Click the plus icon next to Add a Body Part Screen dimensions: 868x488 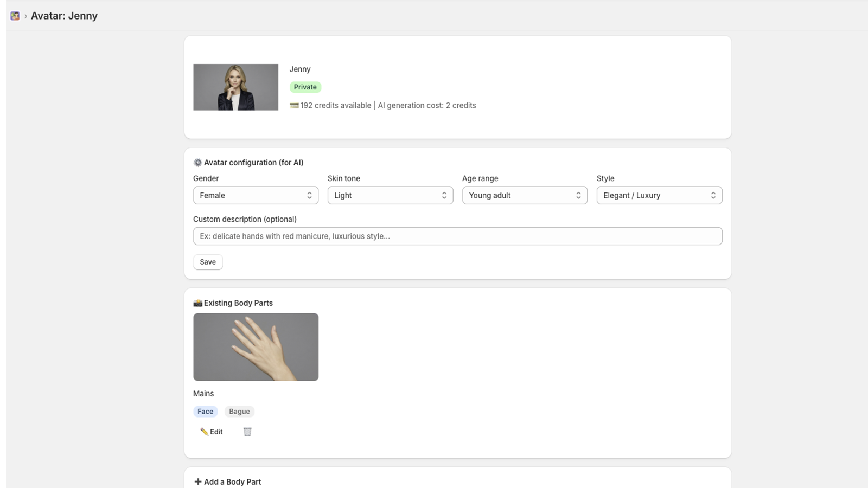(197, 481)
